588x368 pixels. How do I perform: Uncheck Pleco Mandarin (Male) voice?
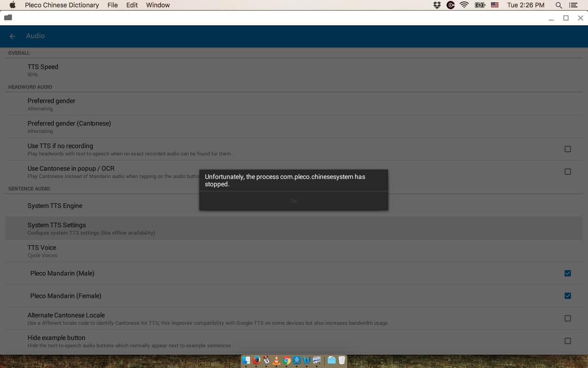tap(568, 273)
